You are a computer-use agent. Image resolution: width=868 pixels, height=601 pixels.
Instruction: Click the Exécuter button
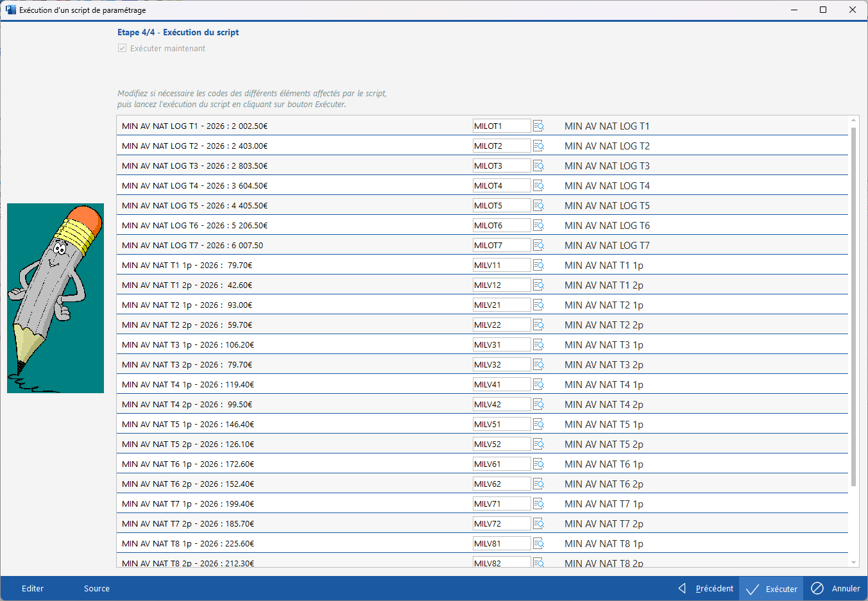point(772,589)
